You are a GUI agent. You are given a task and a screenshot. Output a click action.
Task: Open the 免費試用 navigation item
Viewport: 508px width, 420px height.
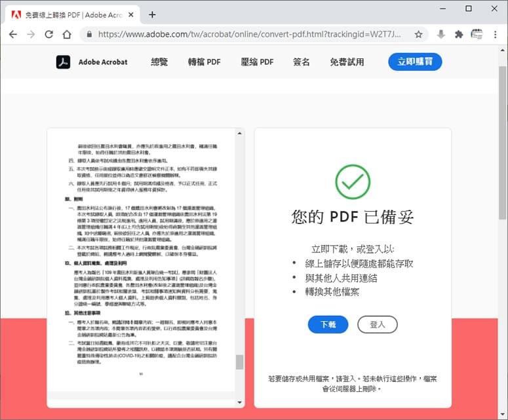click(347, 62)
